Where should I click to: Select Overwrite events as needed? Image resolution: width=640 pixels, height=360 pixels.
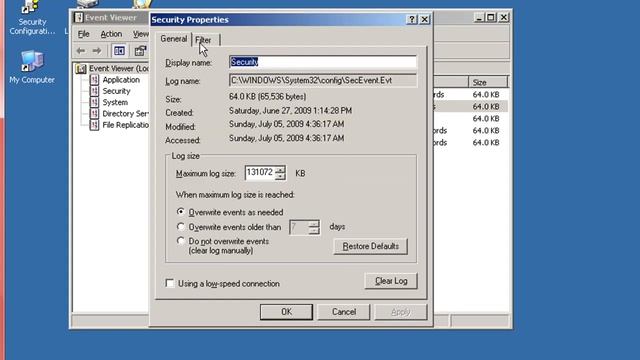180,212
